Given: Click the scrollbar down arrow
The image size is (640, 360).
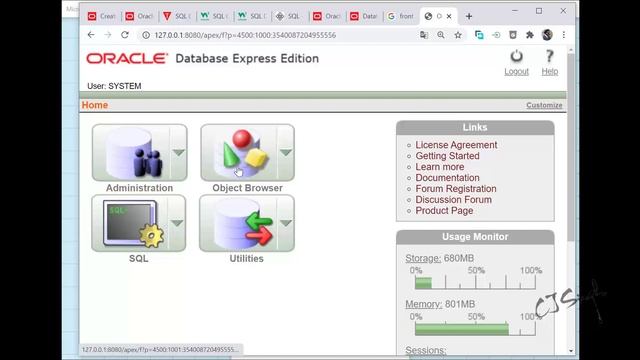Looking at the screenshot, I should coord(571,351).
